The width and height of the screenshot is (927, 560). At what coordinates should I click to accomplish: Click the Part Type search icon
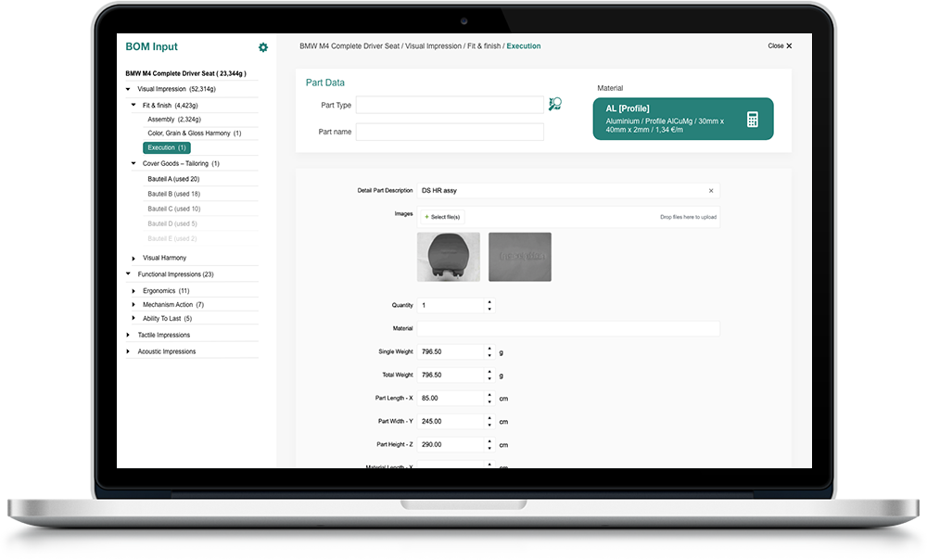pyautogui.click(x=554, y=104)
